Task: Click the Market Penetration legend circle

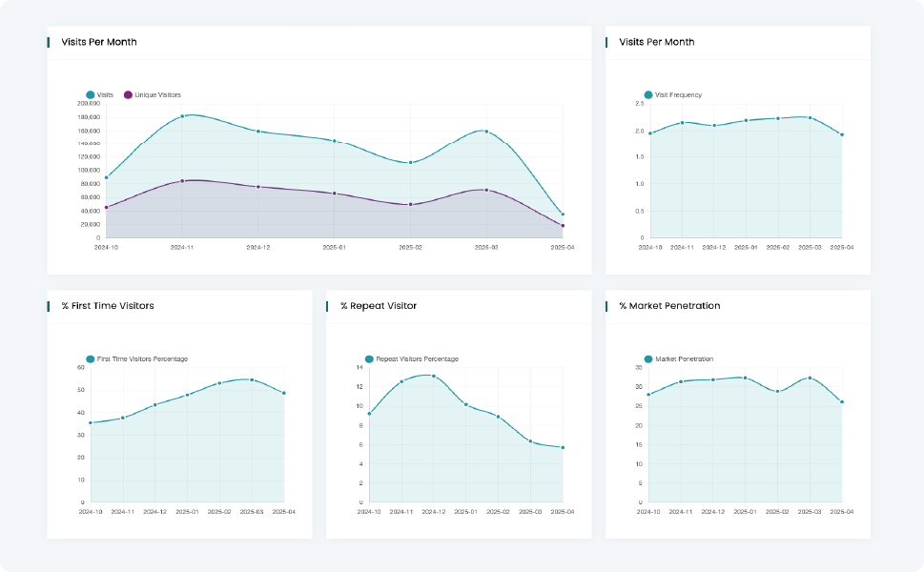Action: point(648,359)
